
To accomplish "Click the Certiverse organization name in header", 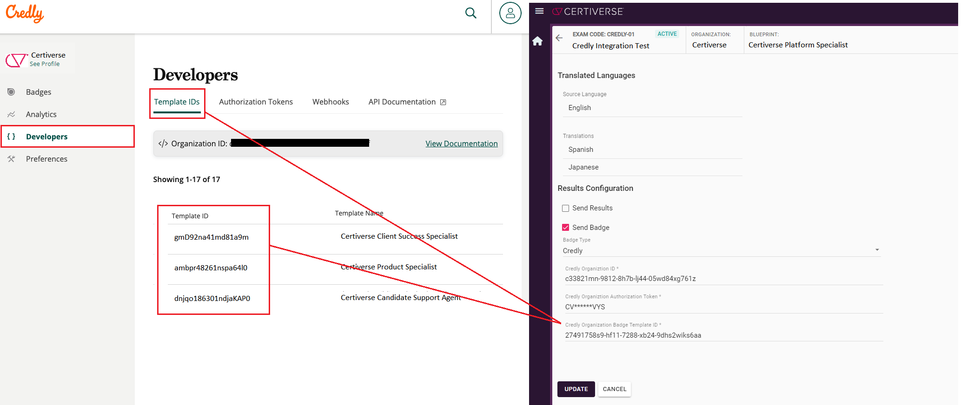I will (709, 45).
